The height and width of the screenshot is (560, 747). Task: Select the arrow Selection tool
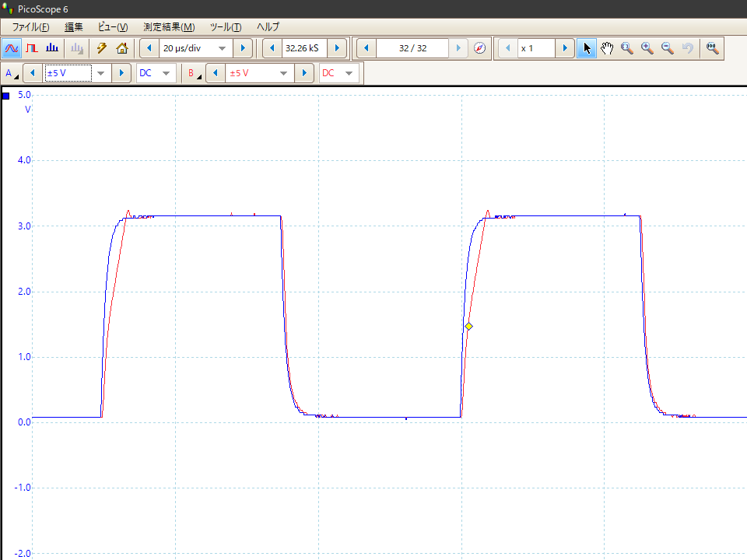click(587, 48)
